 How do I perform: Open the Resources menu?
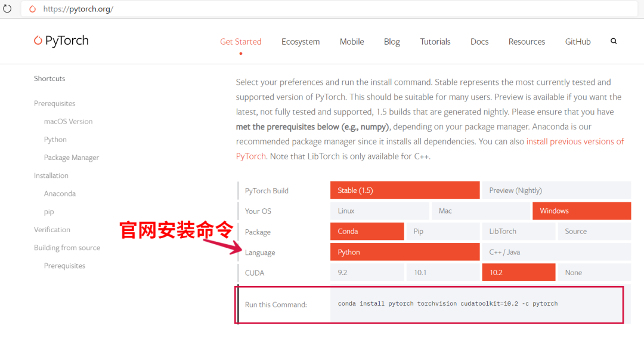coord(527,42)
